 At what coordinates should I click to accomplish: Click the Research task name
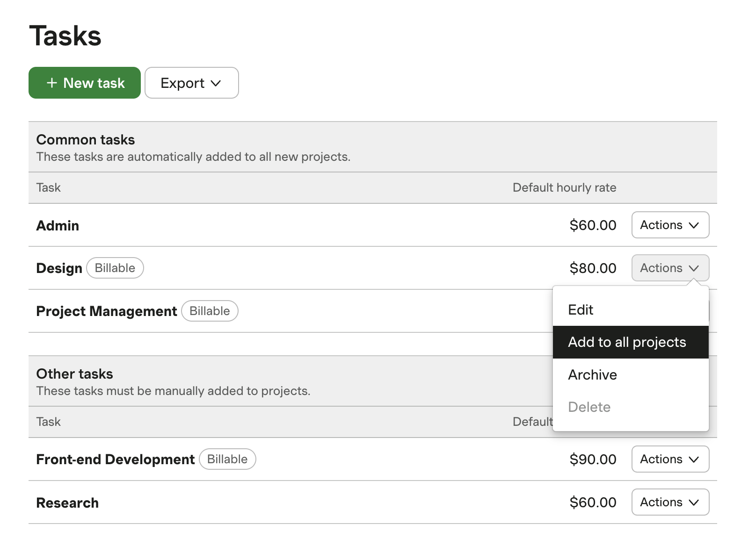pyautogui.click(x=67, y=503)
